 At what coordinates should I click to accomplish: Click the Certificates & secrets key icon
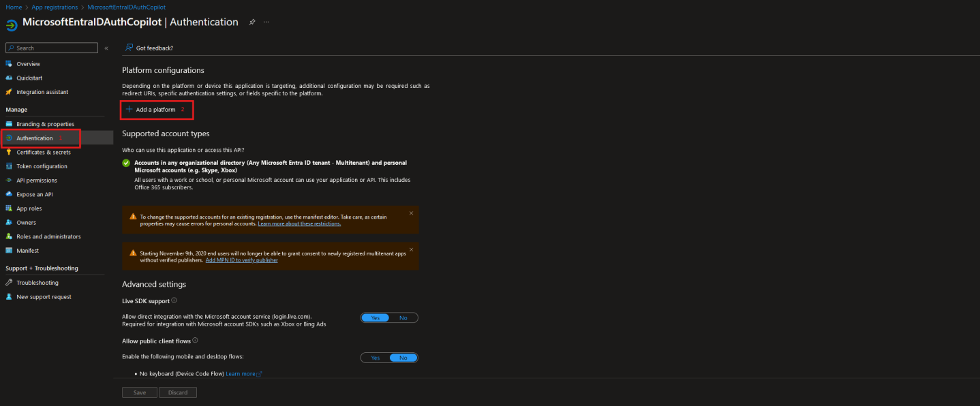tap(9, 153)
